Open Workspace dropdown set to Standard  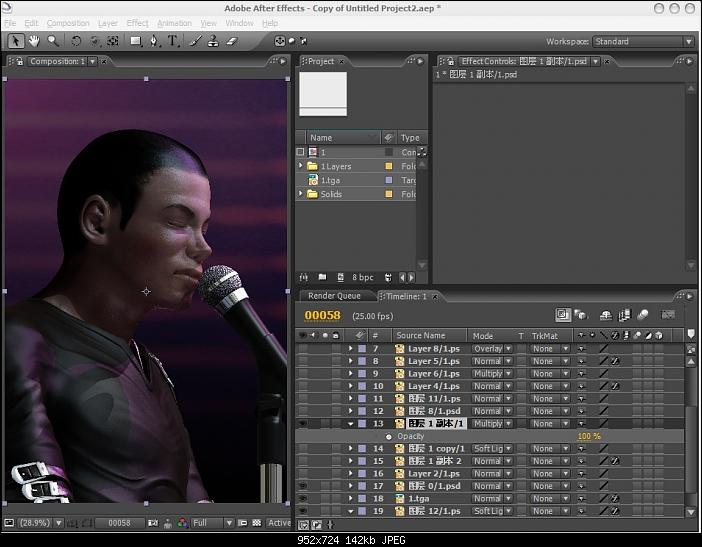pos(642,41)
